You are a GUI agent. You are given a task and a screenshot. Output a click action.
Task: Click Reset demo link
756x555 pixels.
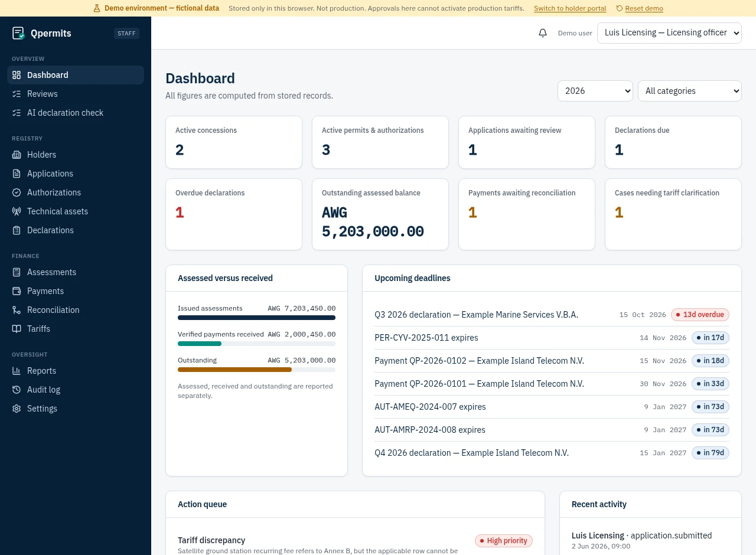pyautogui.click(x=640, y=8)
